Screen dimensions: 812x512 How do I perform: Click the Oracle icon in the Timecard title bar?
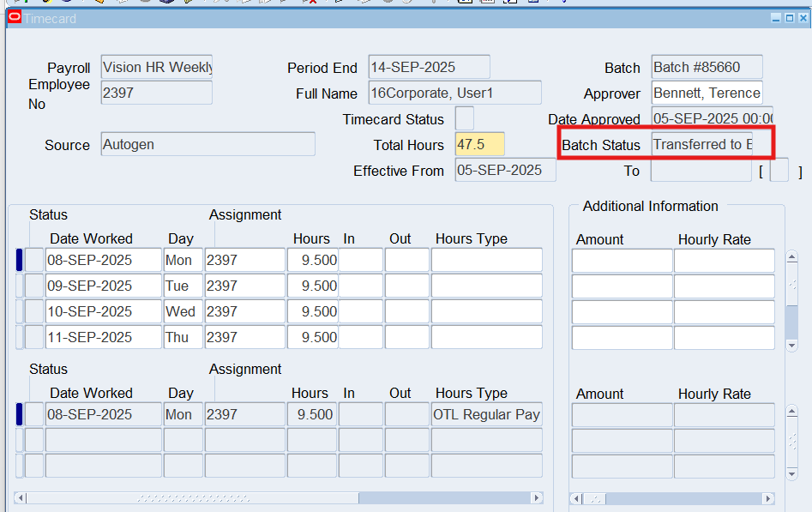pyautogui.click(x=15, y=18)
